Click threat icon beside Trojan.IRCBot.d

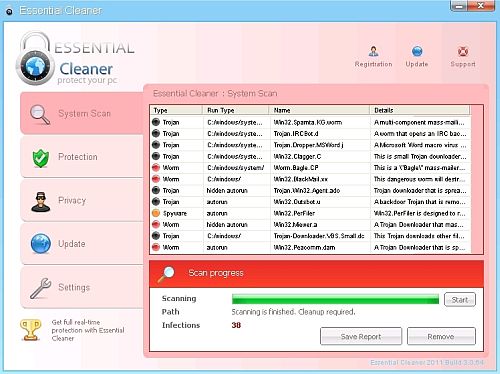pos(156,133)
